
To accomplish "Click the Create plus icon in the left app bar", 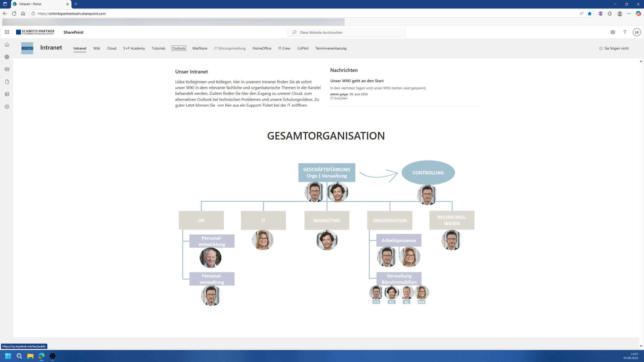I will coord(7,107).
